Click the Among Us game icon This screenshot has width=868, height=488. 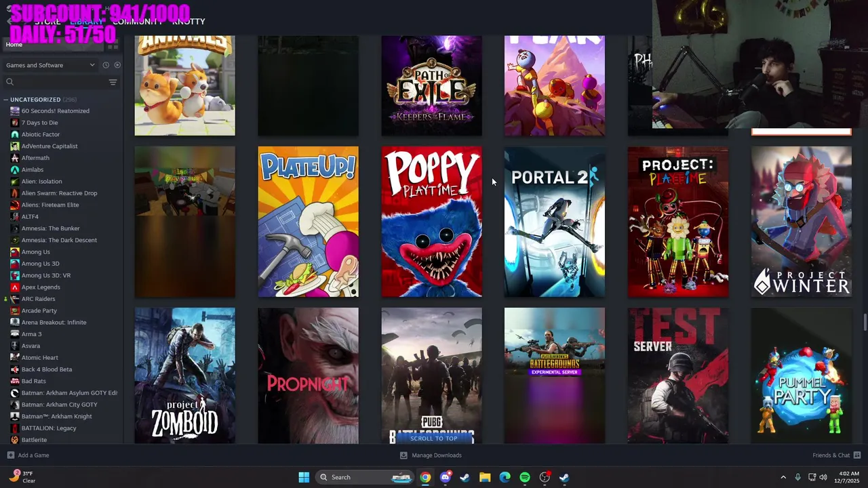pyautogui.click(x=15, y=252)
